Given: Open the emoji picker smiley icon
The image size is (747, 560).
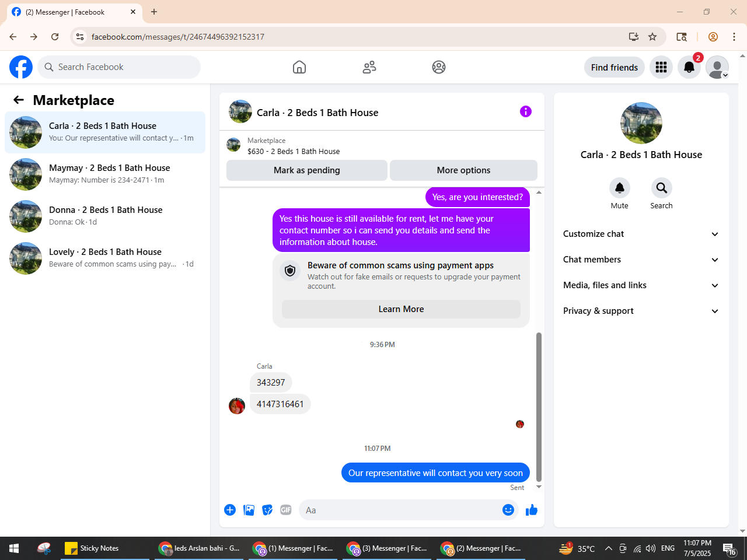Looking at the screenshot, I should [x=508, y=510].
